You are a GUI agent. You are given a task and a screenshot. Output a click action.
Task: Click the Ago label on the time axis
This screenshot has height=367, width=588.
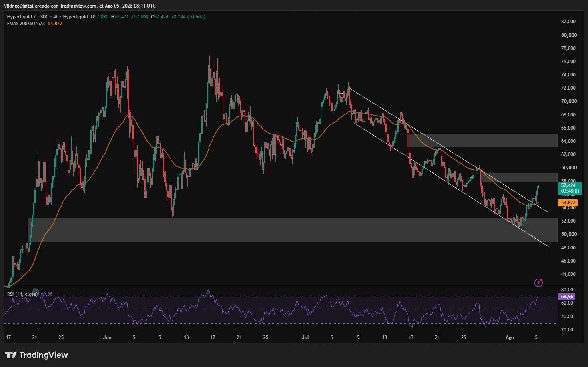(x=510, y=337)
